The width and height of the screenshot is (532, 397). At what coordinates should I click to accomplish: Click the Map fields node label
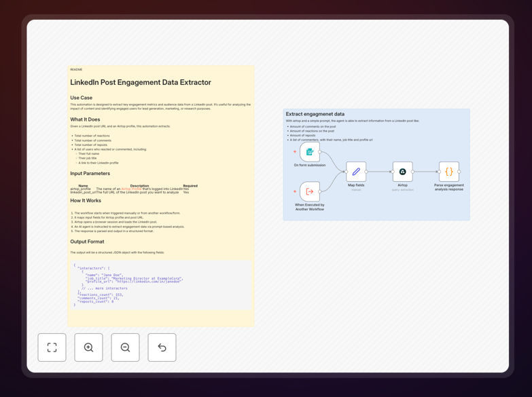click(x=356, y=185)
